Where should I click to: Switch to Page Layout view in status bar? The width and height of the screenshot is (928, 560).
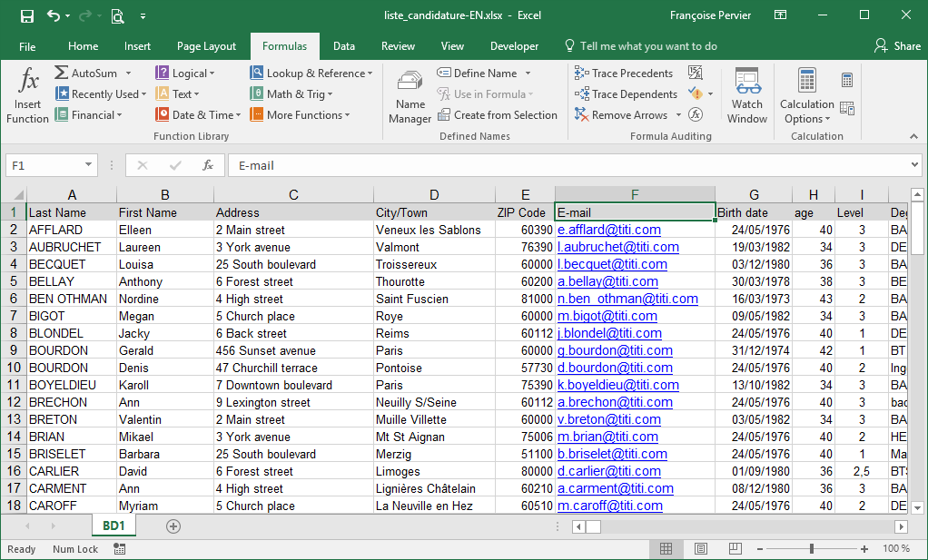pyautogui.click(x=699, y=549)
